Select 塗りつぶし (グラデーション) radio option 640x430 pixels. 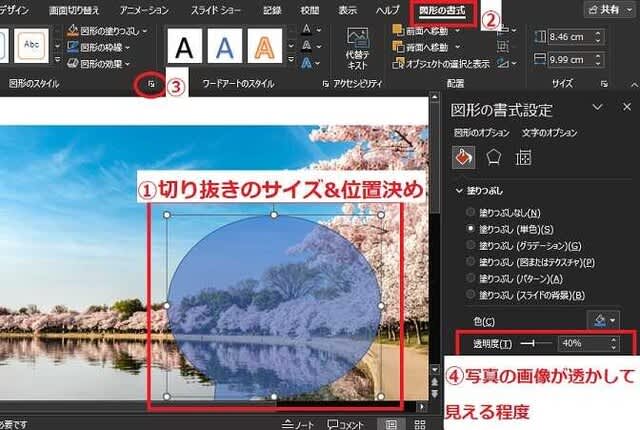coord(471,245)
